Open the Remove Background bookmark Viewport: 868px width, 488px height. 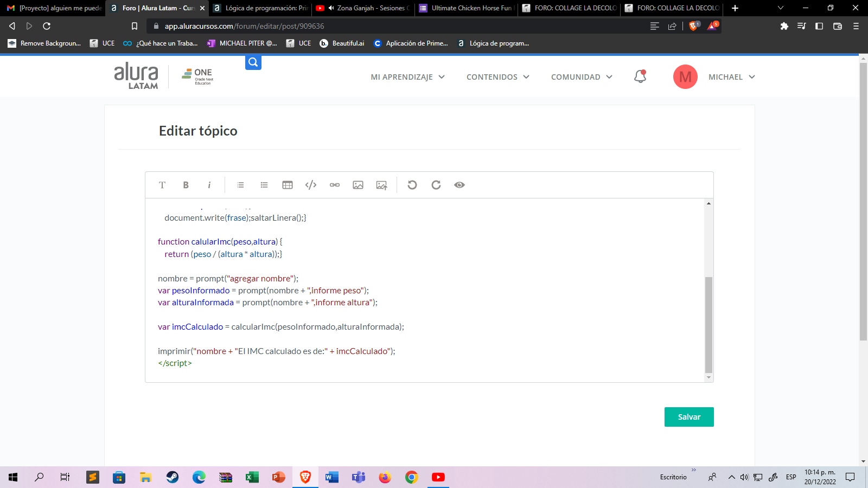44,43
